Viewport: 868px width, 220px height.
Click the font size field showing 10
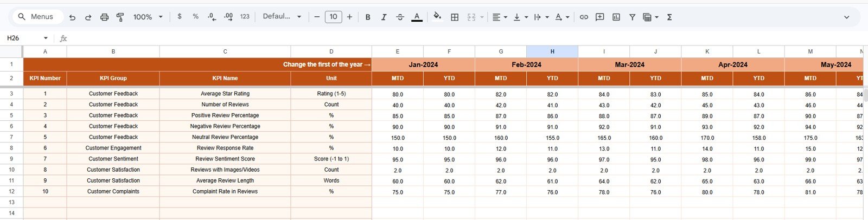tap(333, 17)
